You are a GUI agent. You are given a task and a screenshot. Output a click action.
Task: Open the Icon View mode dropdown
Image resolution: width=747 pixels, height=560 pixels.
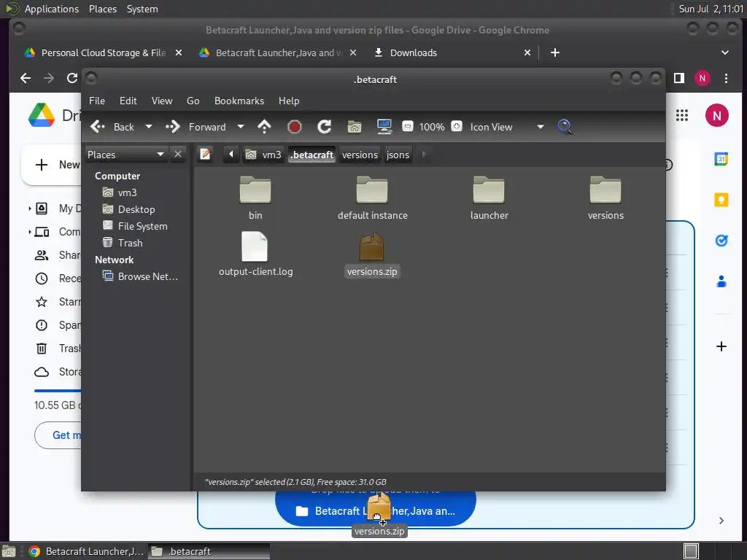[x=506, y=127]
